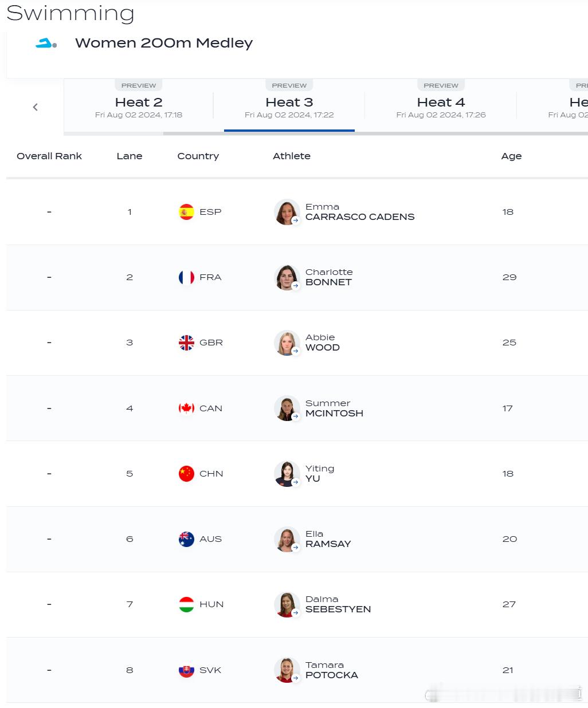The image size is (588, 708).
Task: Click the Great Britain flag icon
Action: 186,343
